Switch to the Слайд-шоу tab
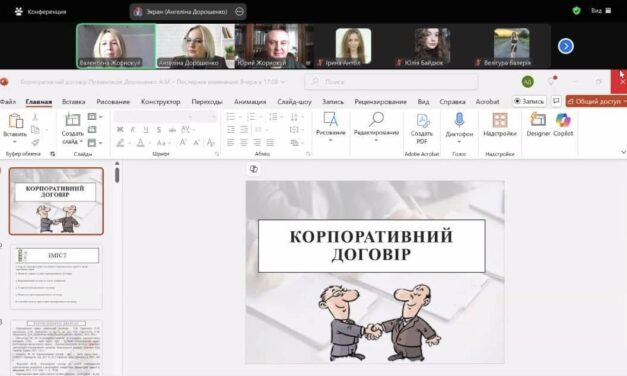This screenshot has height=376, width=627. (x=294, y=102)
